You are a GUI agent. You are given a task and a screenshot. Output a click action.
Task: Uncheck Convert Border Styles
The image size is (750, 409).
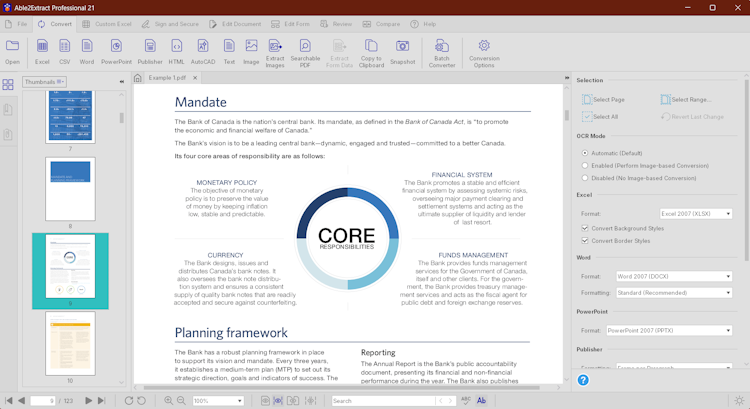tap(585, 241)
